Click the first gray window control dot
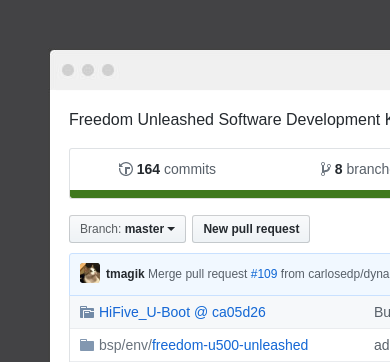This screenshot has height=362, width=390. tap(68, 70)
